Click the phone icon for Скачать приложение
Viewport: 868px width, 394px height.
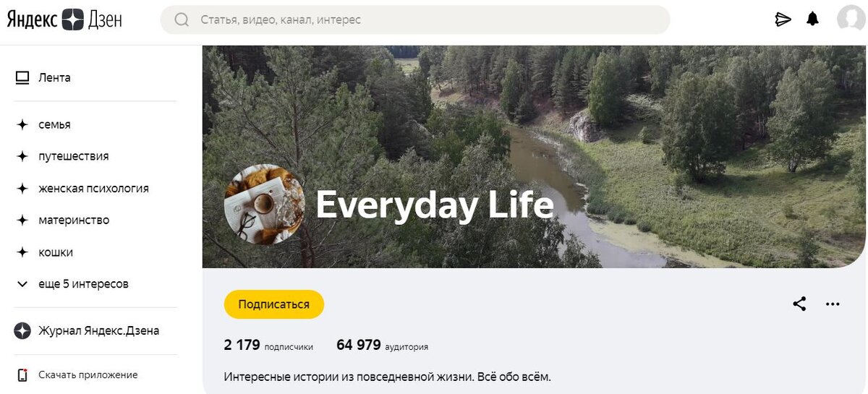22,374
